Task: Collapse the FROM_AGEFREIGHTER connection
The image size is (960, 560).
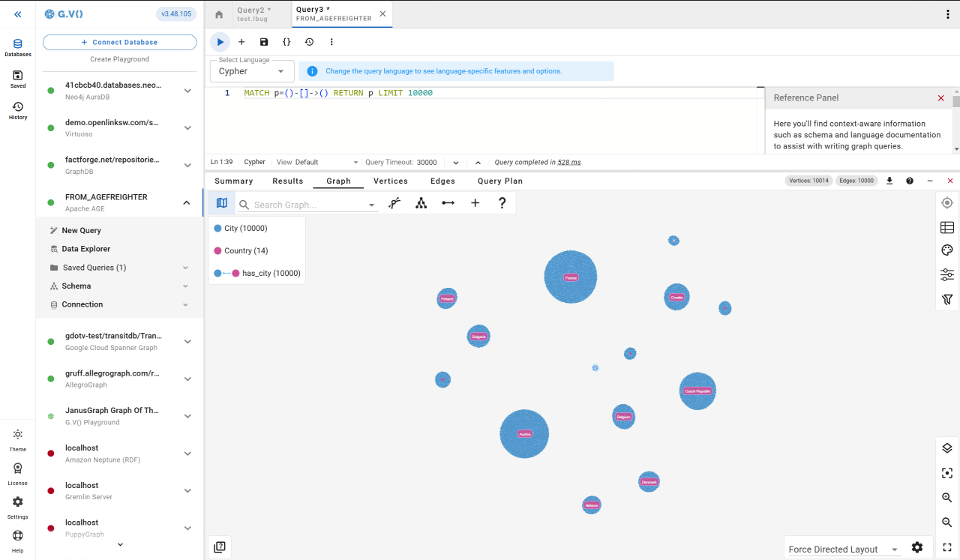Action: coord(187,202)
